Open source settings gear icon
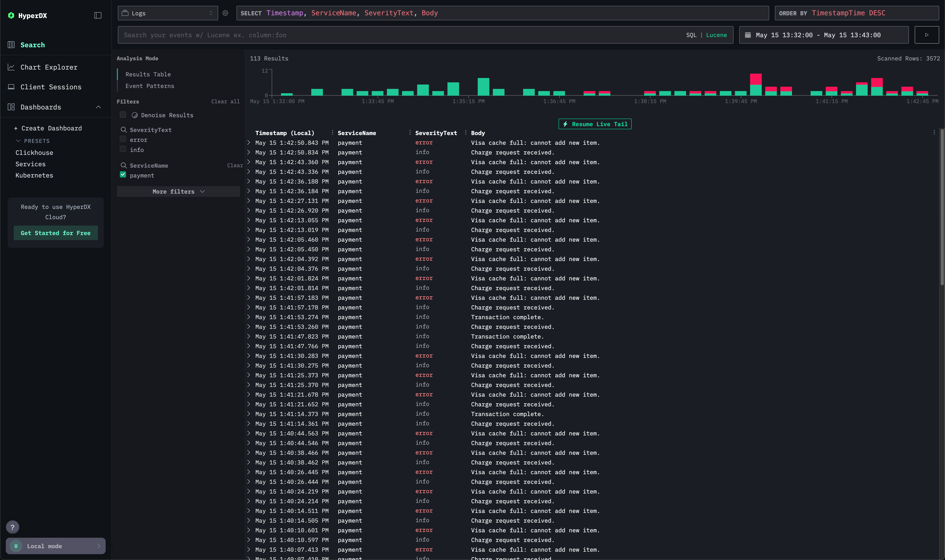945x560 pixels. click(x=225, y=13)
